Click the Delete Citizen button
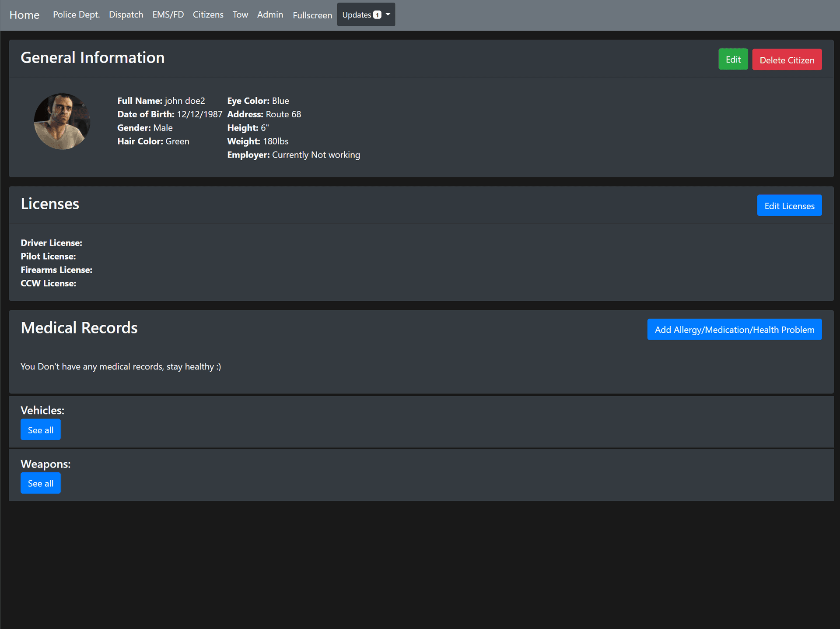The width and height of the screenshot is (840, 629). pyautogui.click(x=787, y=60)
